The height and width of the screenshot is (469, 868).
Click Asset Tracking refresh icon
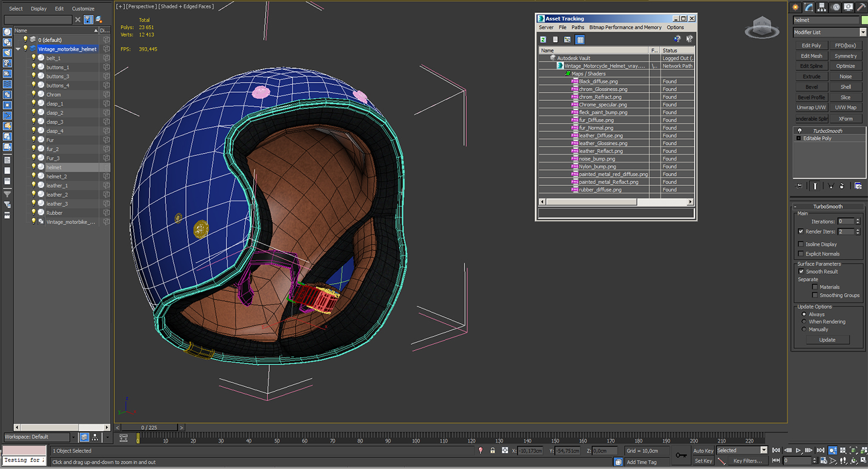click(543, 39)
